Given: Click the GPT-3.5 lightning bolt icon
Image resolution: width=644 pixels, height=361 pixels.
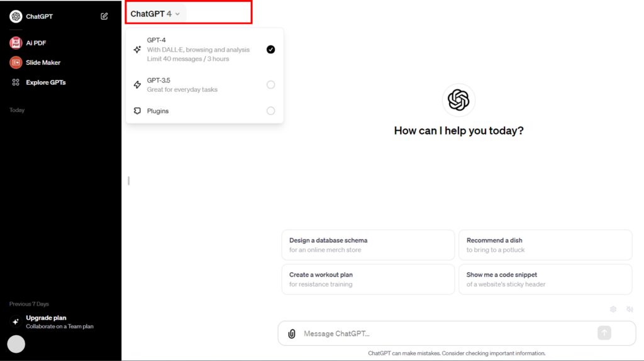Looking at the screenshot, I should point(137,85).
